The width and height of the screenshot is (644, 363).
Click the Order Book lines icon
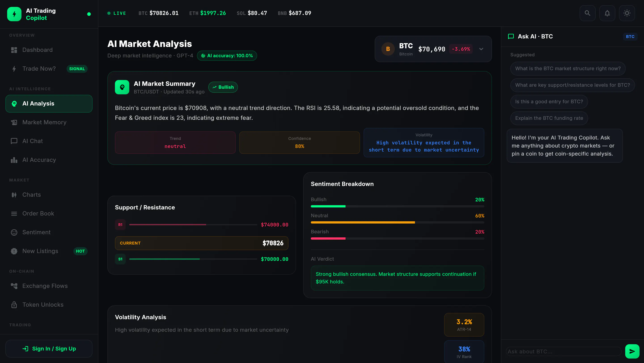[14, 214]
